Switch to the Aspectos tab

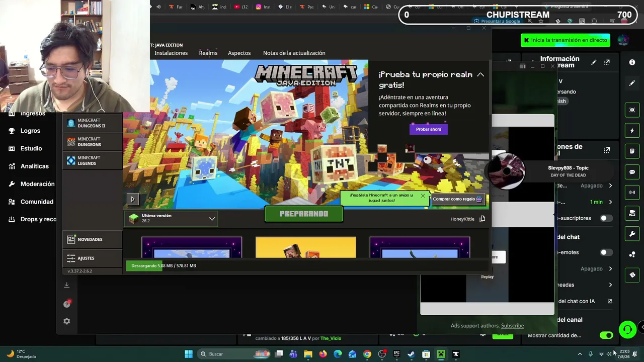pos(239,53)
